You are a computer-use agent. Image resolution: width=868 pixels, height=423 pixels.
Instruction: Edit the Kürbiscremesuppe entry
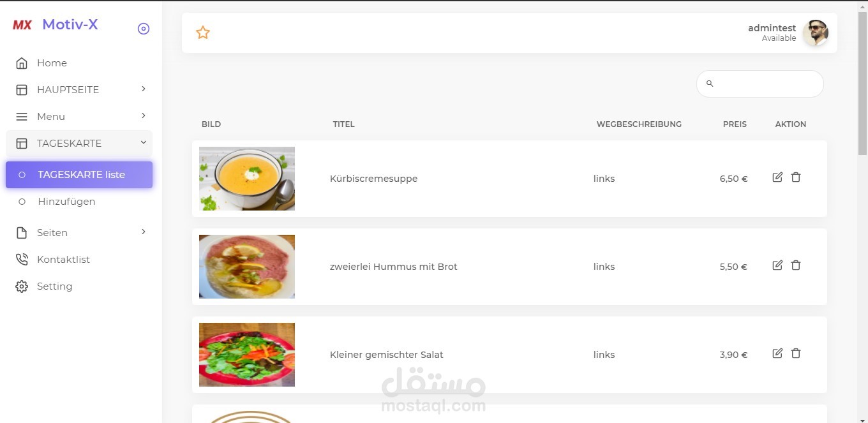pyautogui.click(x=777, y=177)
